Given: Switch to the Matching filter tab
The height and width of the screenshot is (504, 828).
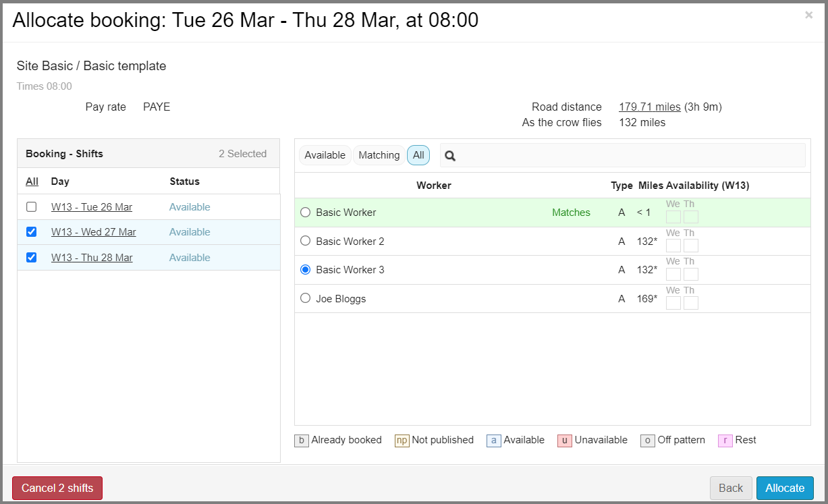Looking at the screenshot, I should click(379, 155).
